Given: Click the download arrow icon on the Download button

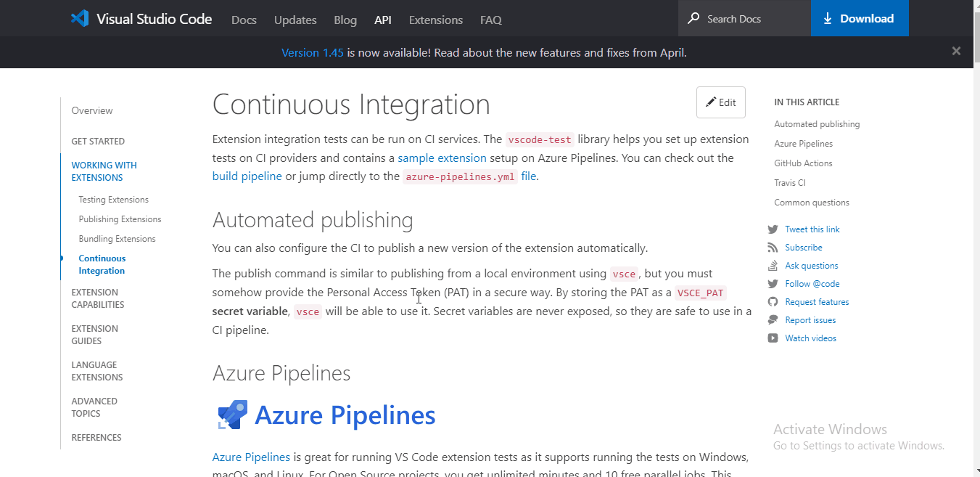Looking at the screenshot, I should point(828,18).
